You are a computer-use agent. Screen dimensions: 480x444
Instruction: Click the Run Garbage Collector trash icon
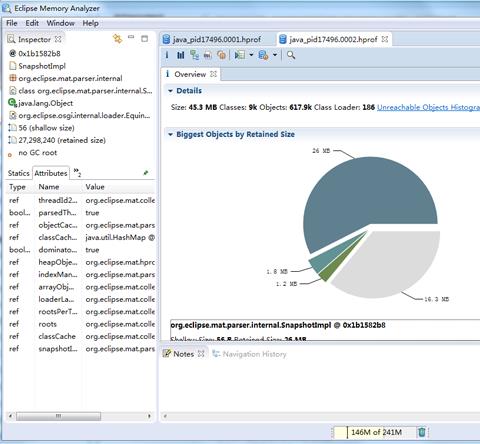coord(422,432)
